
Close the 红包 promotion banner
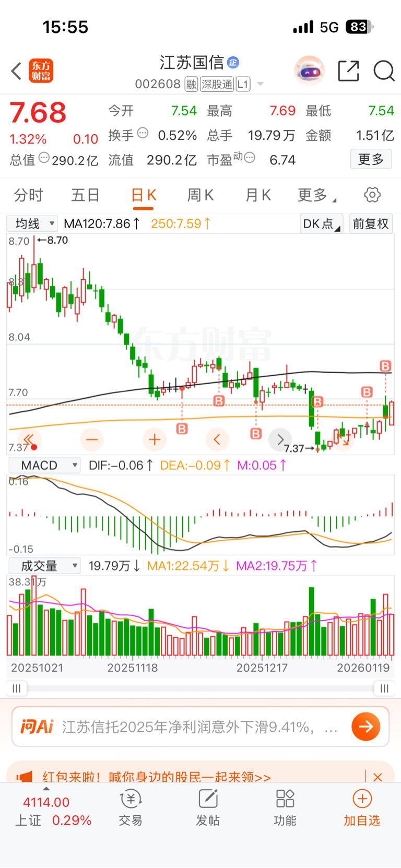pos(378,777)
